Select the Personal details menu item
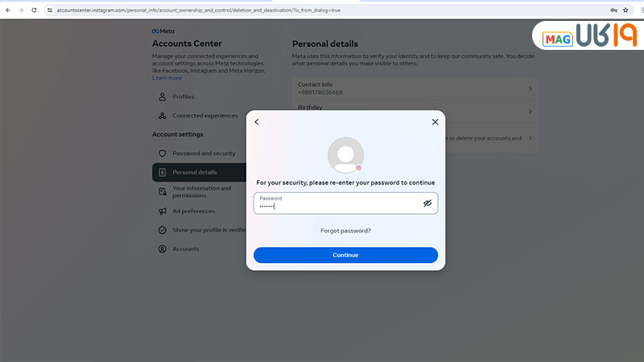This screenshot has height=362, width=644. 194,172
